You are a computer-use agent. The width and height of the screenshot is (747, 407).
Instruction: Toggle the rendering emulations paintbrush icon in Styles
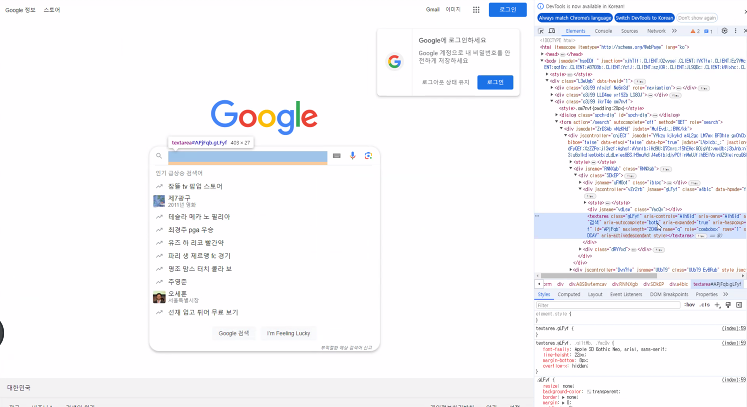[x=728, y=305]
